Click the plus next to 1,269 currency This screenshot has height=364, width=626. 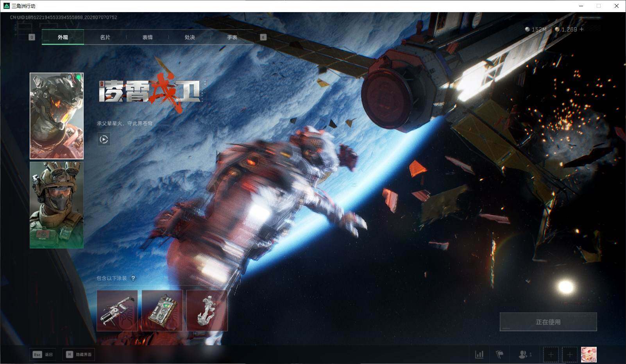[x=581, y=29]
